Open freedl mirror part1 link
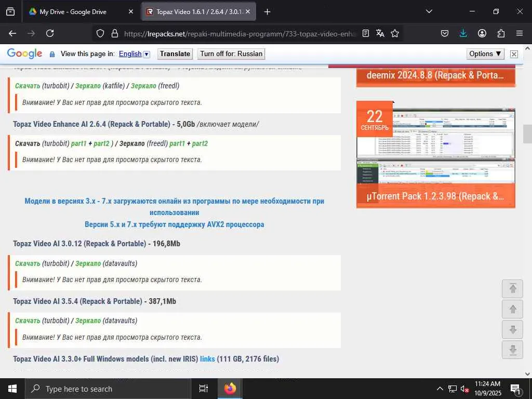The height and width of the screenshot is (399, 532). click(x=177, y=143)
